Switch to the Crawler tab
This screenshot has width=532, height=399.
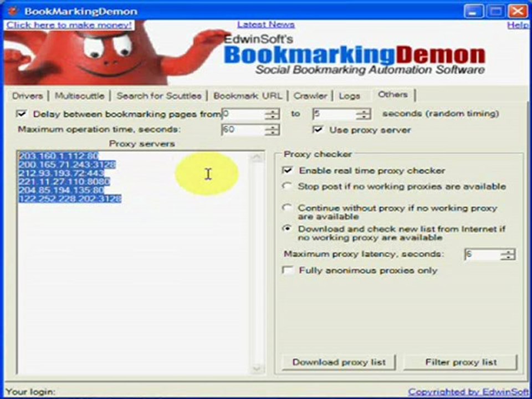(310, 96)
